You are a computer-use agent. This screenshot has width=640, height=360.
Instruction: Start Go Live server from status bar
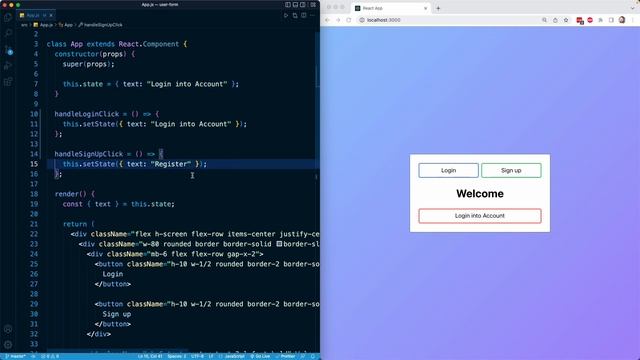pyautogui.click(x=260, y=356)
